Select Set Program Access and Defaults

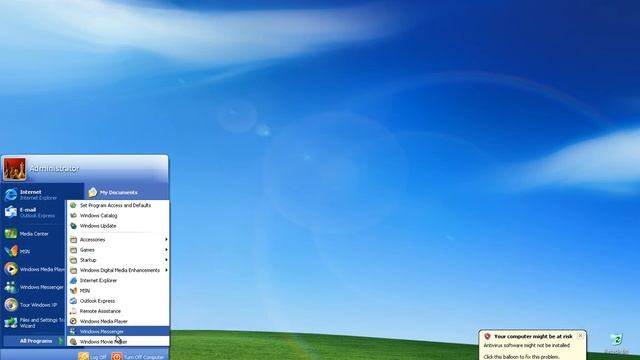pyautogui.click(x=118, y=205)
